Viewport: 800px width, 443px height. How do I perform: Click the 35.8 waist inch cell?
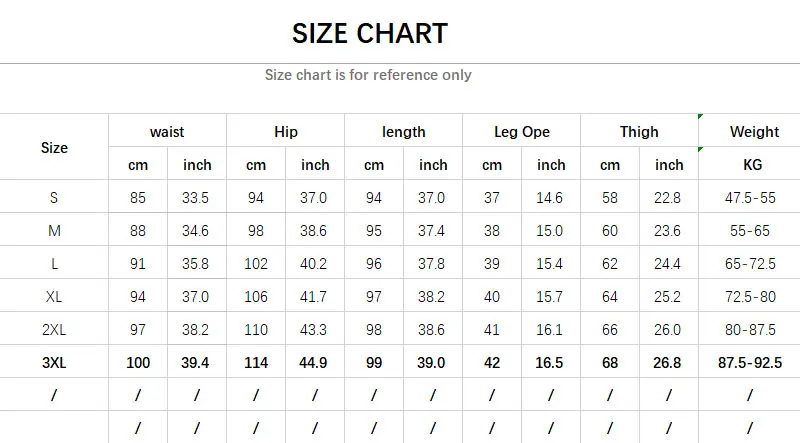[x=197, y=264]
